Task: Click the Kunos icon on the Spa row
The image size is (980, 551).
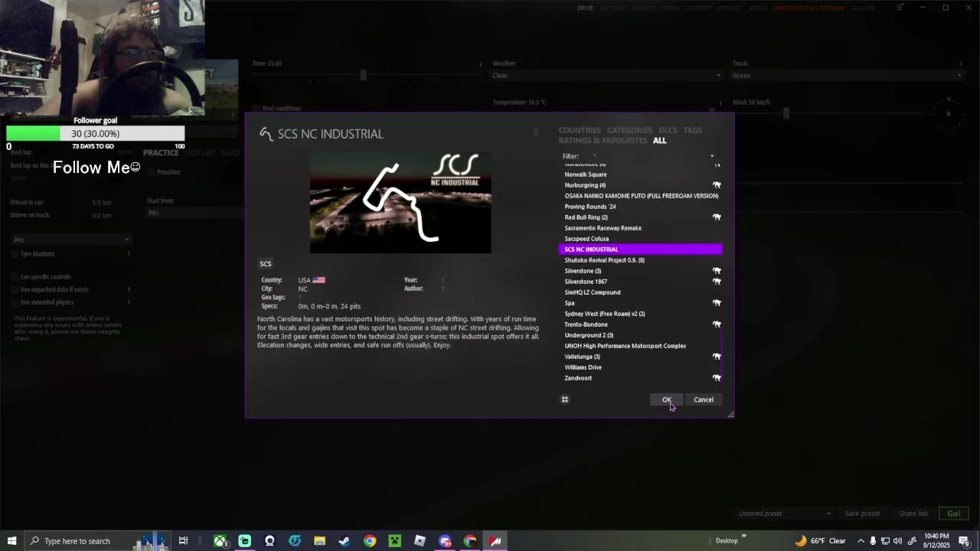Action: tap(717, 303)
